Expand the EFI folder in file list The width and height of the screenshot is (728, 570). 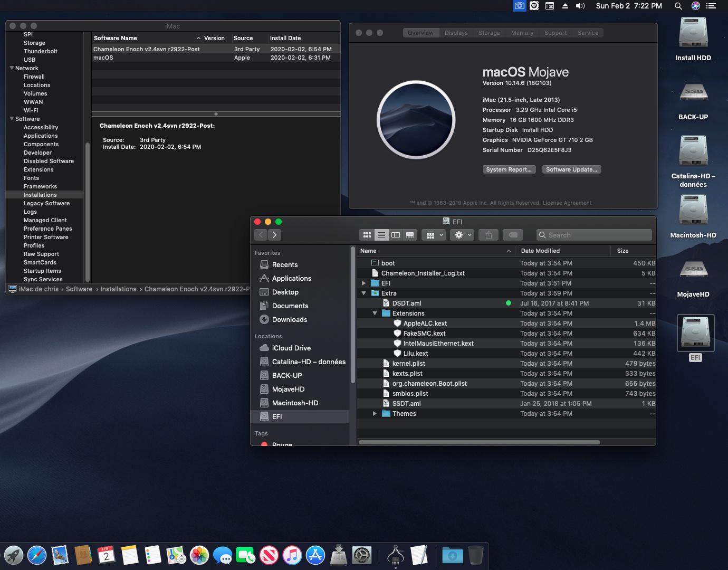coord(363,283)
